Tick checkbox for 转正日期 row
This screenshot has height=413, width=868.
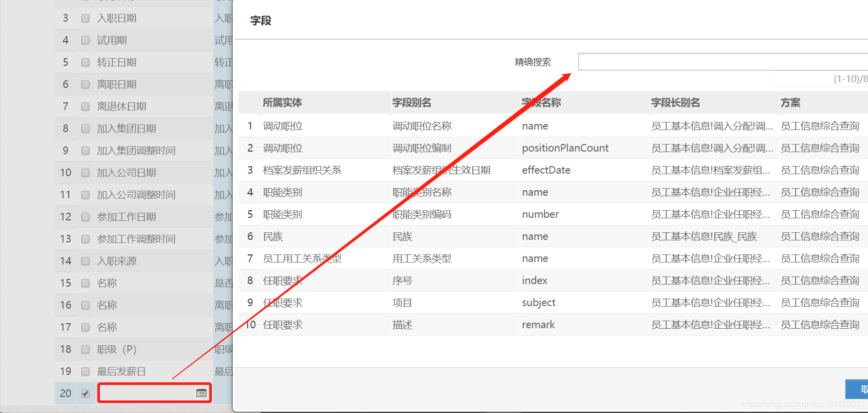[x=85, y=62]
